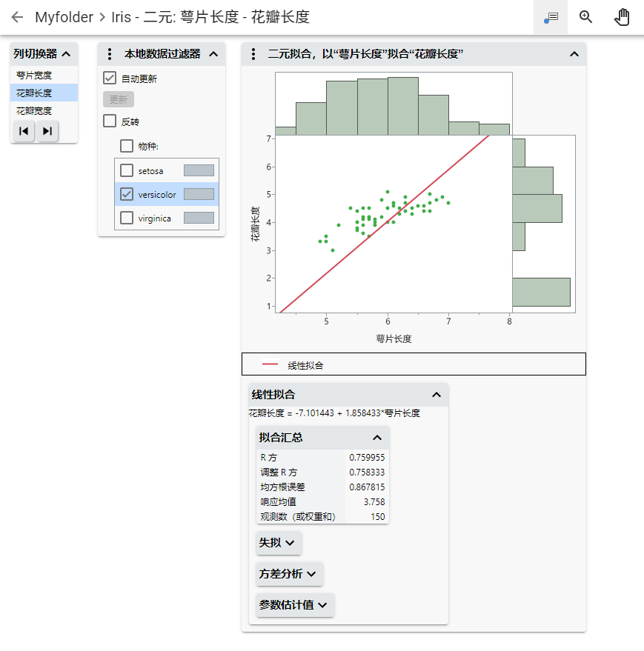
Task: Uncheck the versicolor checkbox
Action: pyautogui.click(x=127, y=194)
